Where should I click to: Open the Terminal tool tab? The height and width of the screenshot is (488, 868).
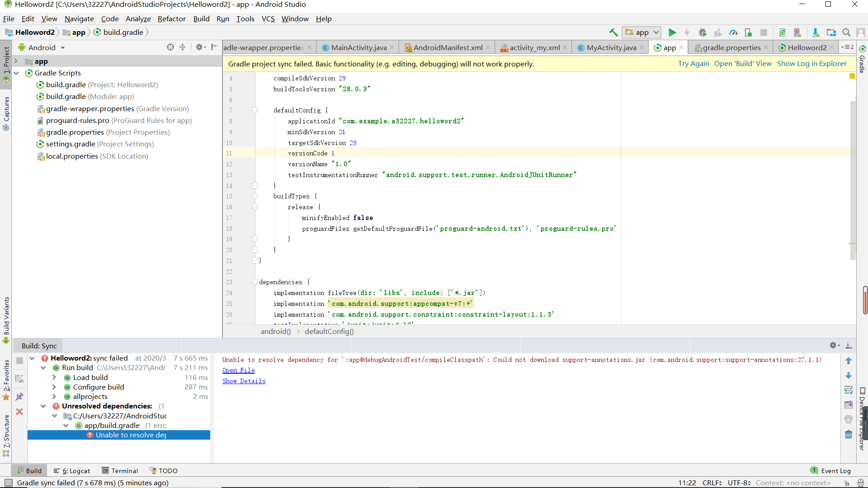click(x=120, y=470)
